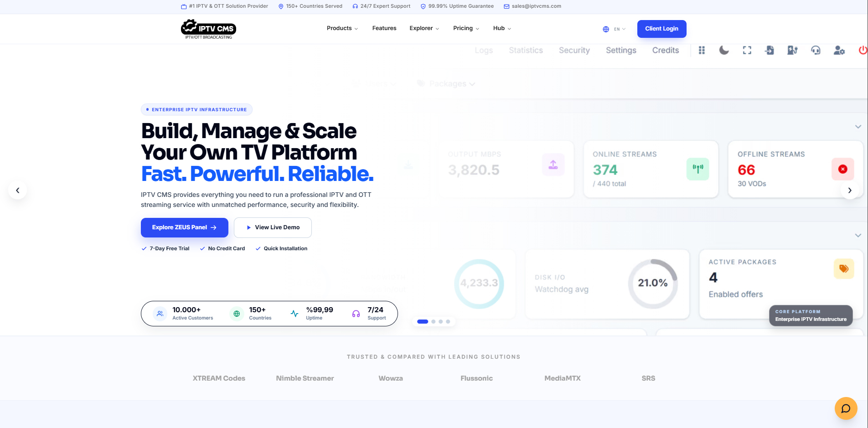Click the Active Packages tag icon
The width and height of the screenshot is (868, 428).
(x=843, y=268)
